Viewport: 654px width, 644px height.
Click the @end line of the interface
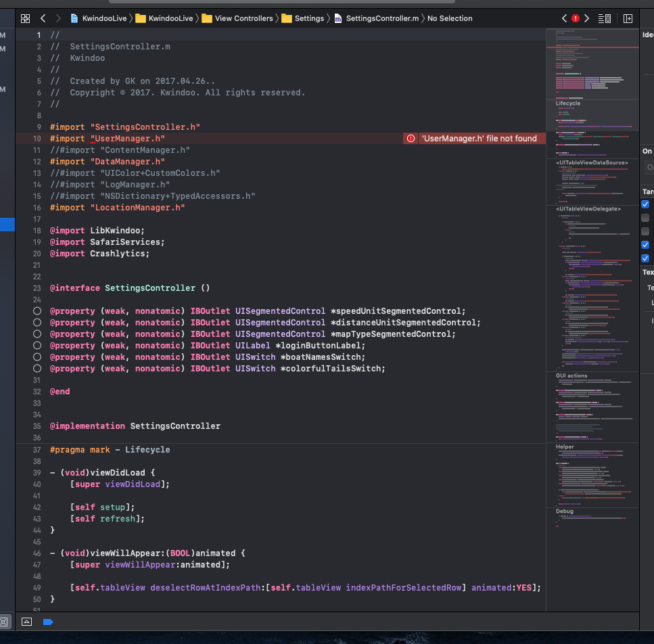(60, 392)
